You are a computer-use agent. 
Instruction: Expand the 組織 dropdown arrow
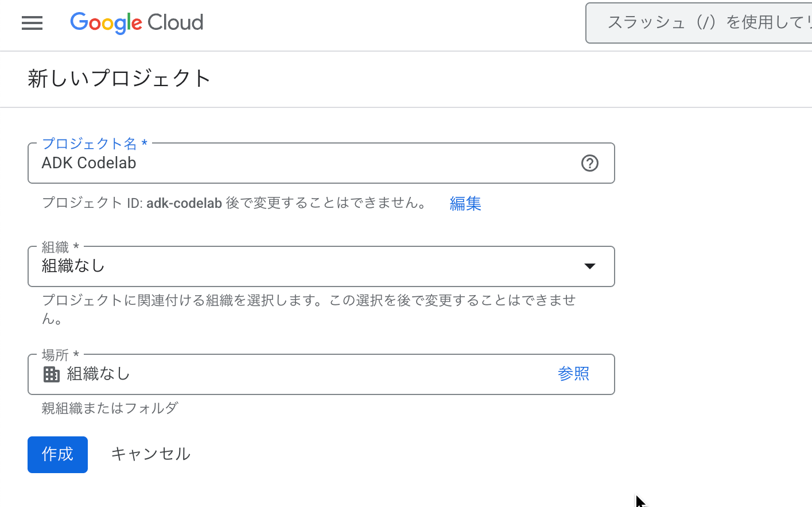click(590, 266)
